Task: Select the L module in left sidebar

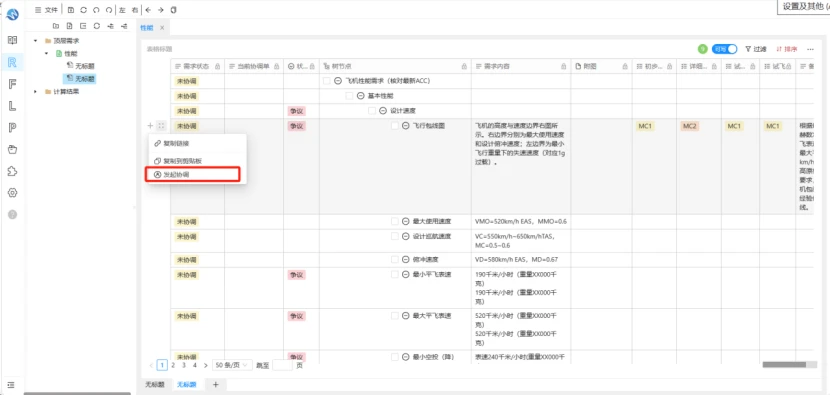Action: pyautogui.click(x=12, y=105)
